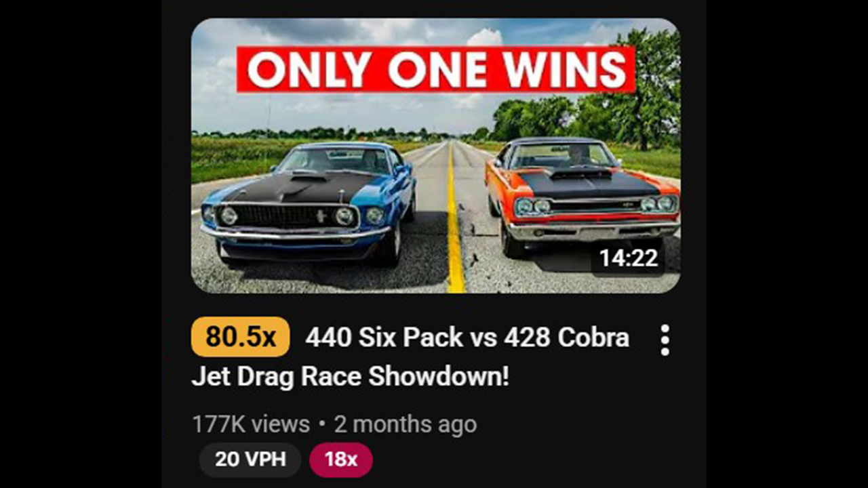Click the Jet Drag Race Showdown! title line
This screenshot has height=488, width=868.
pyautogui.click(x=350, y=376)
